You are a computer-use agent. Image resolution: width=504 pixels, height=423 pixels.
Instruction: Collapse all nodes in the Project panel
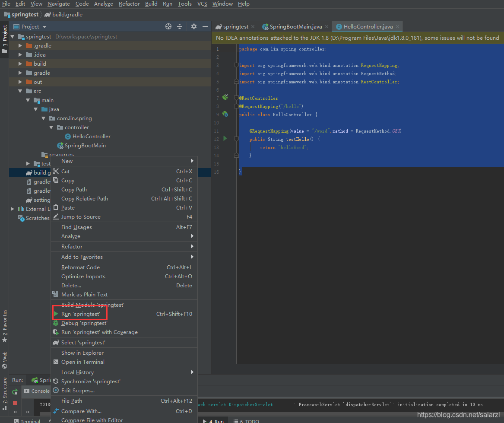pyautogui.click(x=180, y=26)
